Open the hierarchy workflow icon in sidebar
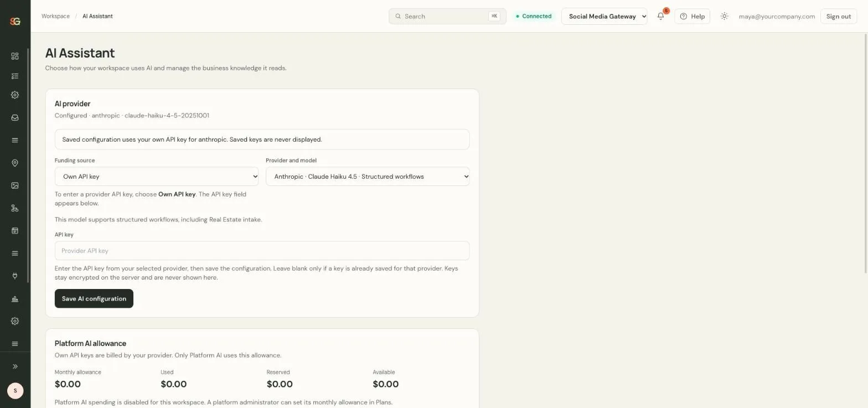 tap(15, 208)
